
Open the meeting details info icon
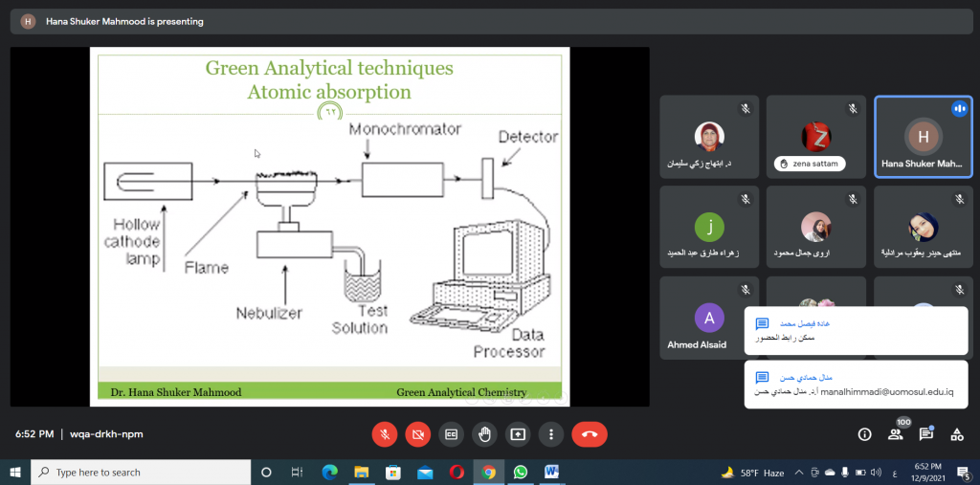pyautogui.click(x=864, y=434)
